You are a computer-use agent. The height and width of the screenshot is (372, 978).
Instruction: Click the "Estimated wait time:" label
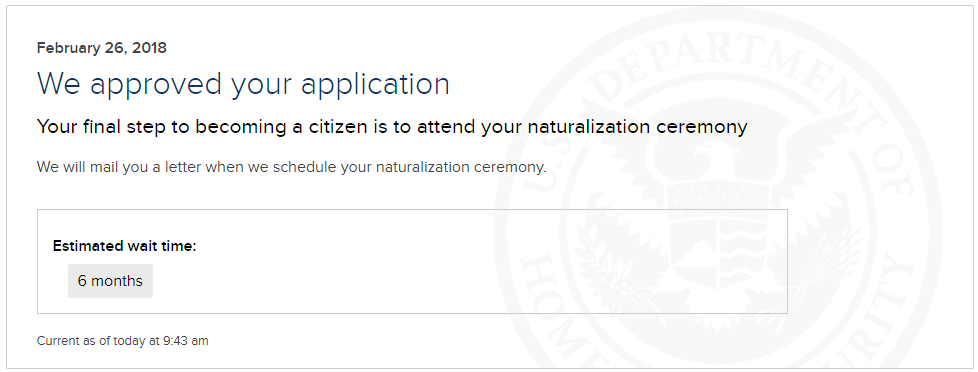(125, 246)
